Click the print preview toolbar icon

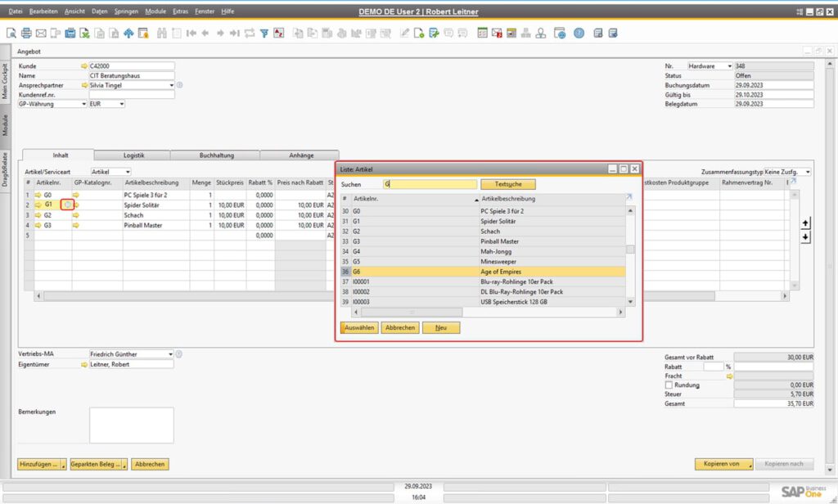click(x=11, y=34)
